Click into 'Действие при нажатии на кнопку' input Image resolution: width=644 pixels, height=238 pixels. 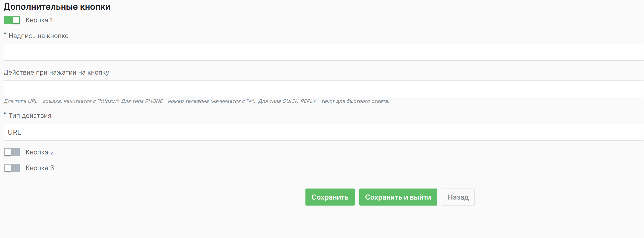(x=322, y=89)
